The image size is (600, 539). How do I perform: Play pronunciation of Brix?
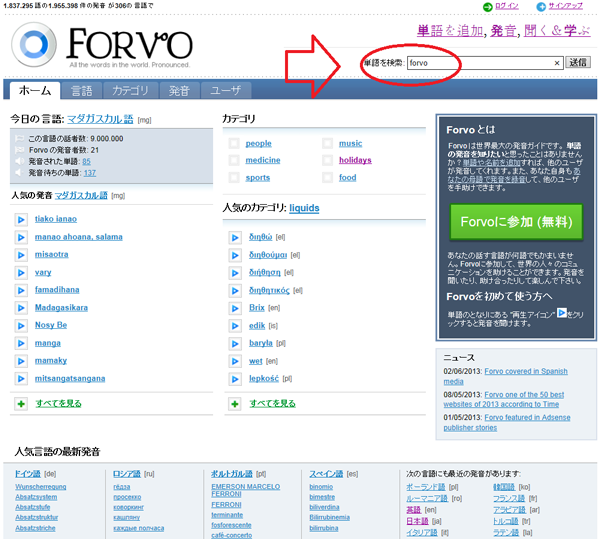click(235, 308)
